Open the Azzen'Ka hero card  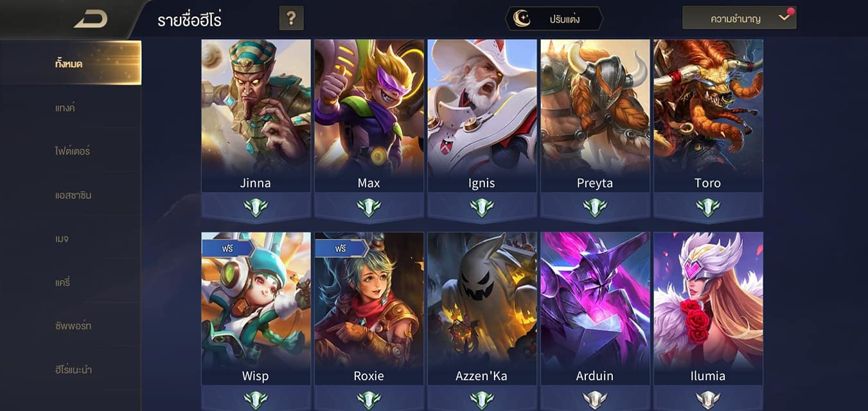point(482,308)
